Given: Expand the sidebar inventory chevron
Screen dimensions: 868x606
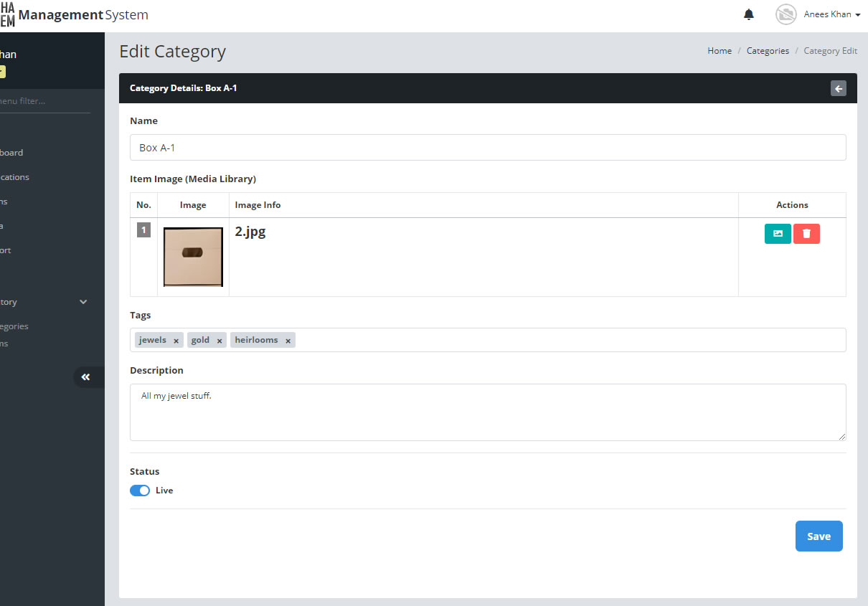Looking at the screenshot, I should coord(83,302).
